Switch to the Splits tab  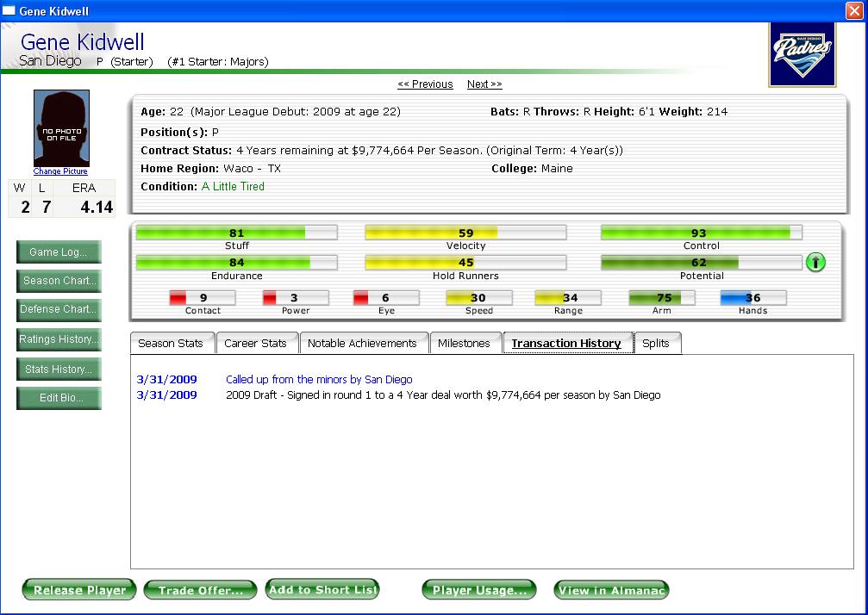656,343
